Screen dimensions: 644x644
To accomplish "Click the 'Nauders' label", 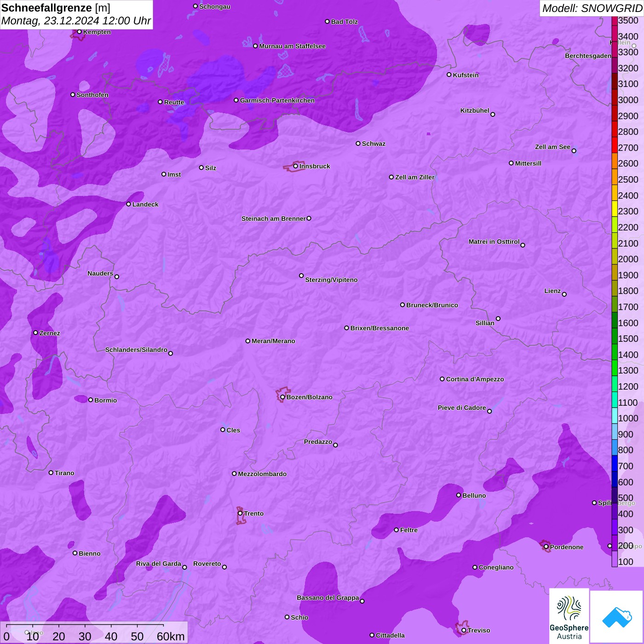I will (x=100, y=273).
